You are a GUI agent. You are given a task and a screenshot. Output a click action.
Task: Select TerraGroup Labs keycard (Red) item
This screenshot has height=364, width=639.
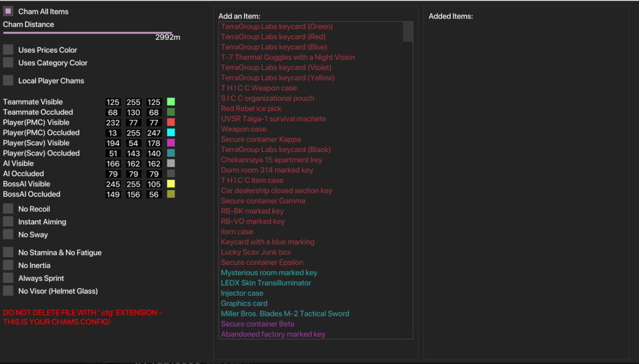273,37
